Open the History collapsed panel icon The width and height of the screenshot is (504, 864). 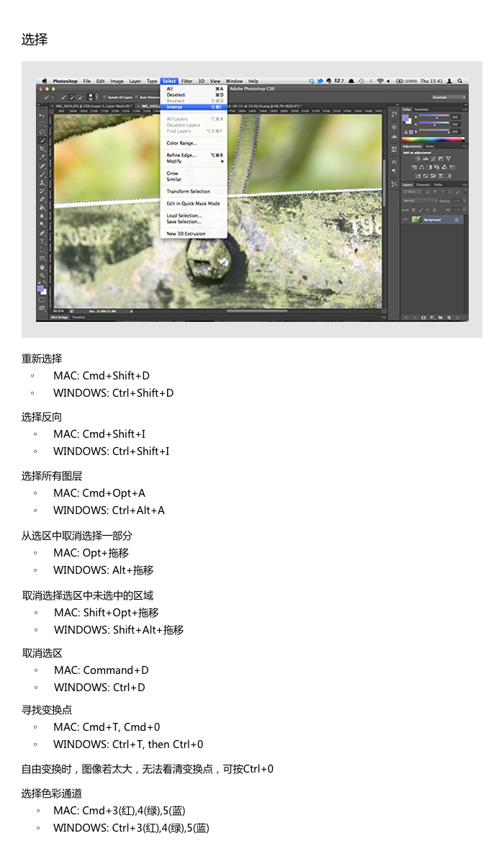[x=394, y=114]
